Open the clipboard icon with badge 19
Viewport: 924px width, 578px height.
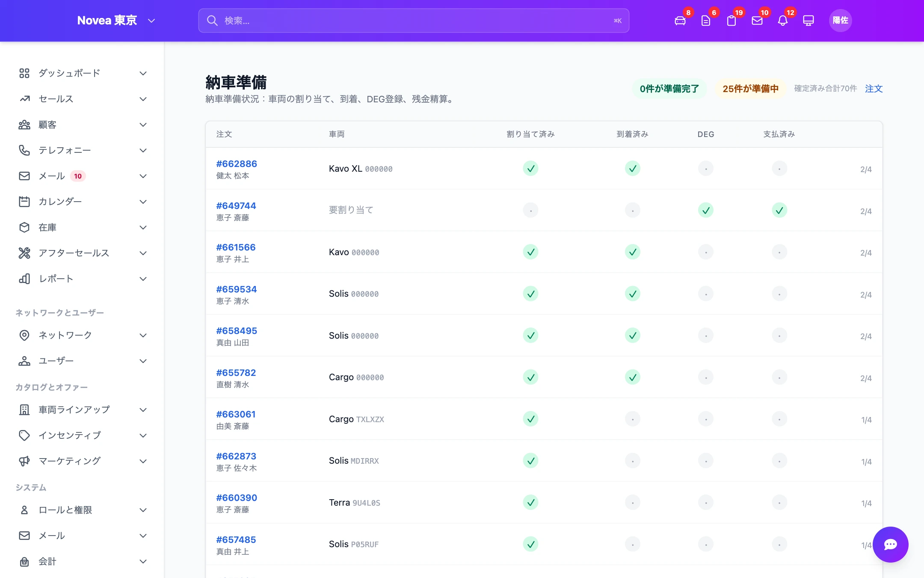click(x=731, y=21)
